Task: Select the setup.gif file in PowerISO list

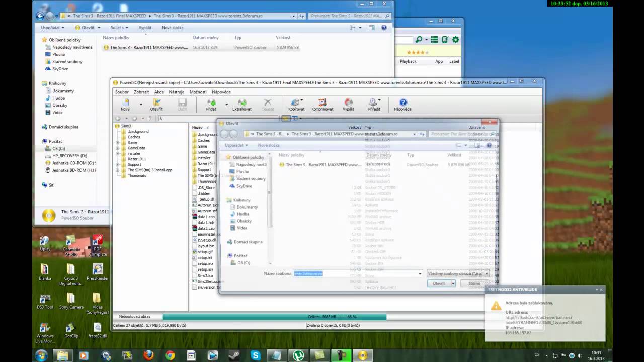Action: 205,252
